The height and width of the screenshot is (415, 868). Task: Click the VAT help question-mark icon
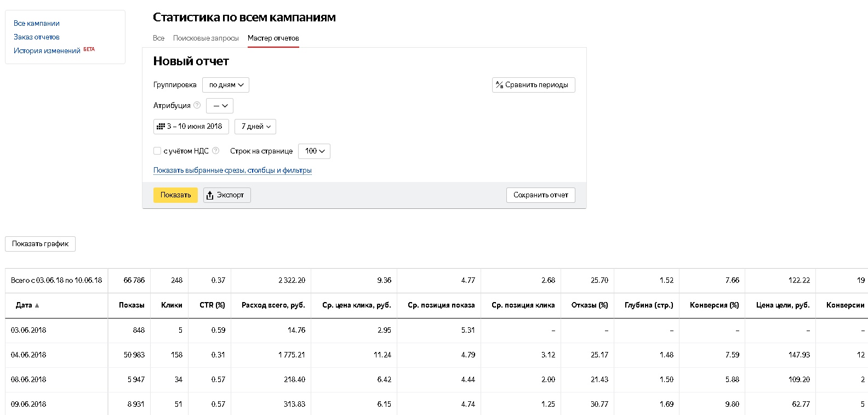click(215, 151)
